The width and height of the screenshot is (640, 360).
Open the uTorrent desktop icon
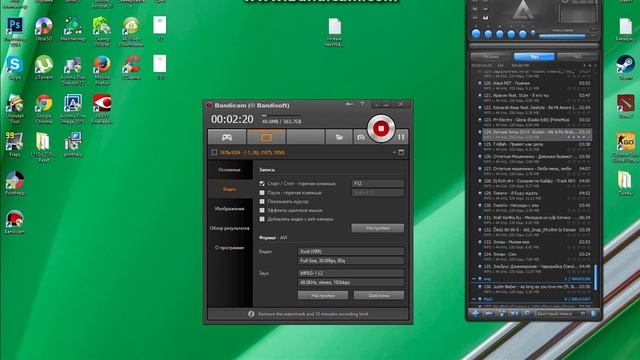(44, 68)
